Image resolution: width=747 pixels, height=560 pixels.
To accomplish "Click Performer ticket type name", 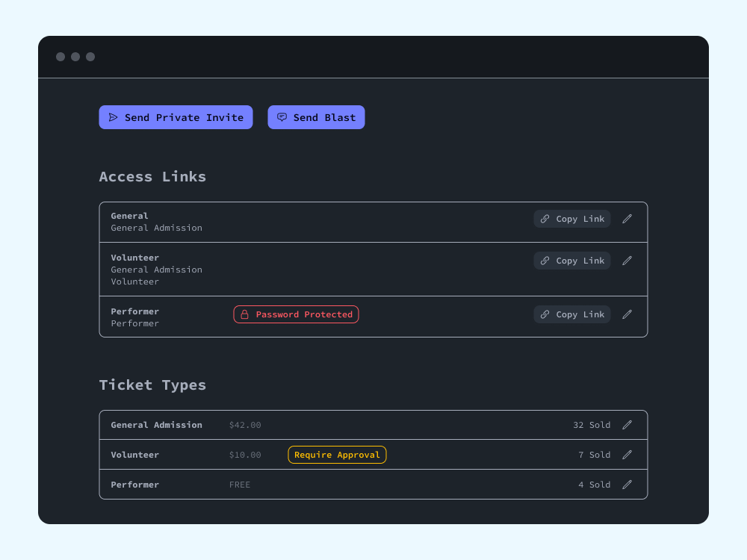I will (134, 485).
